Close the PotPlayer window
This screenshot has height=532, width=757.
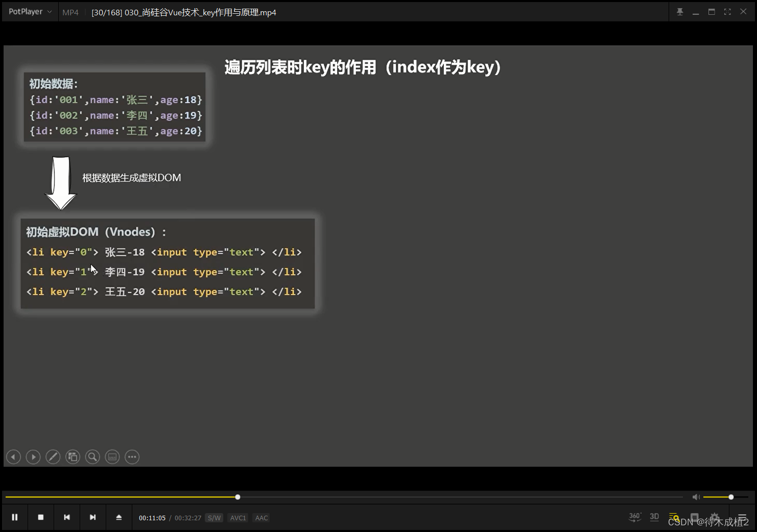coord(743,12)
